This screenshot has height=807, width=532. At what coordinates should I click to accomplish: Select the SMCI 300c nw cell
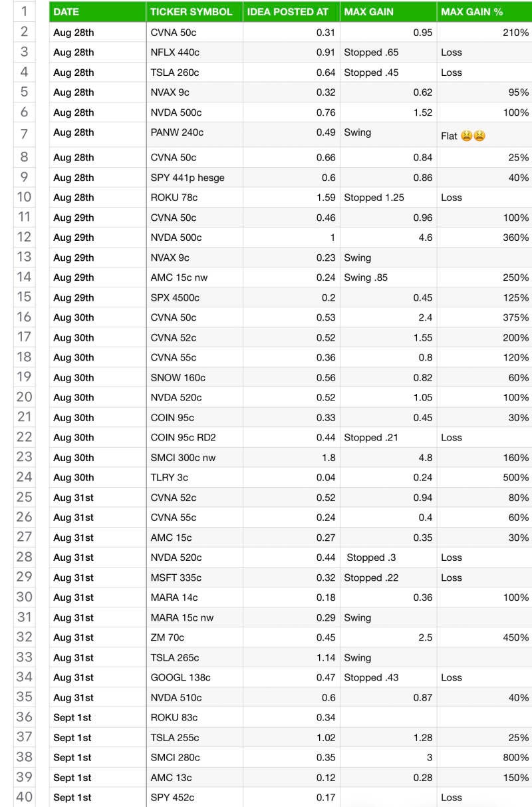pyautogui.click(x=194, y=458)
